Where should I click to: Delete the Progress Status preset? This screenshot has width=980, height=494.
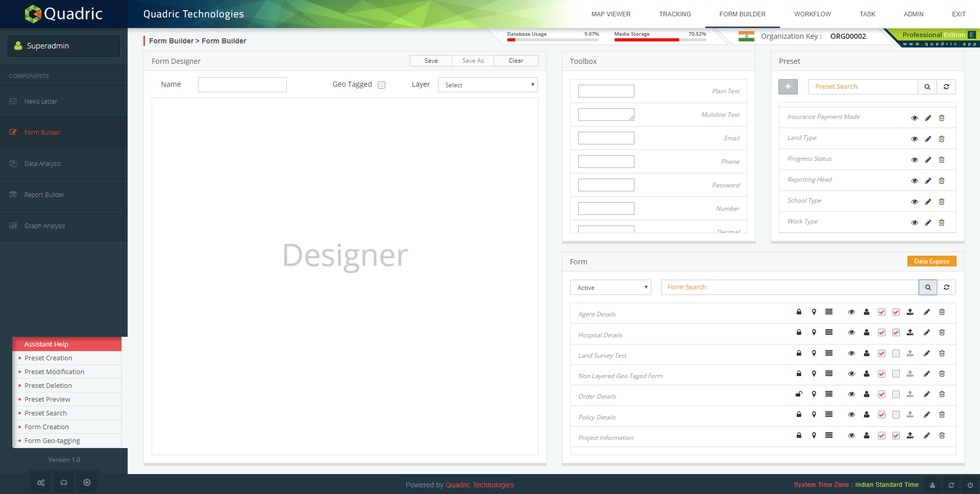pyautogui.click(x=942, y=160)
